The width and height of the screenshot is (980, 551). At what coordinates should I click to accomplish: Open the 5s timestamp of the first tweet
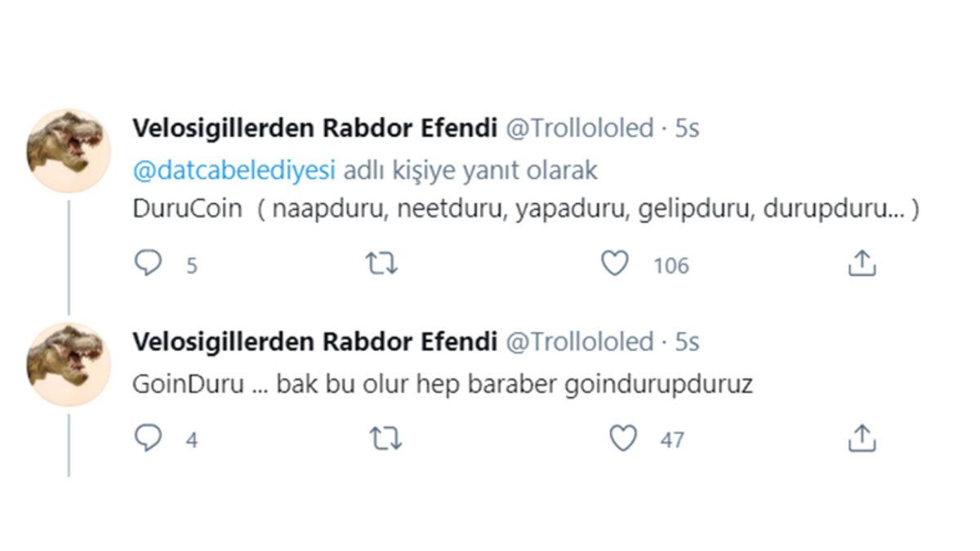click(688, 128)
